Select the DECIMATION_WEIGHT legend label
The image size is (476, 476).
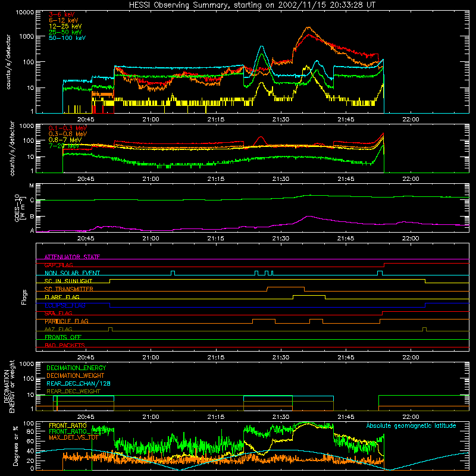[x=76, y=375]
